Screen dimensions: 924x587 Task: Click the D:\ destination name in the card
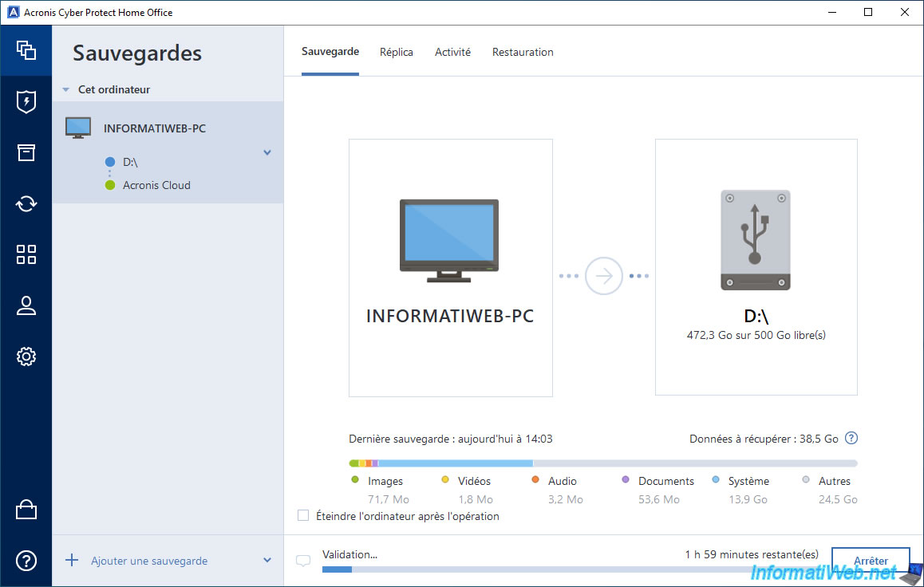[756, 316]
